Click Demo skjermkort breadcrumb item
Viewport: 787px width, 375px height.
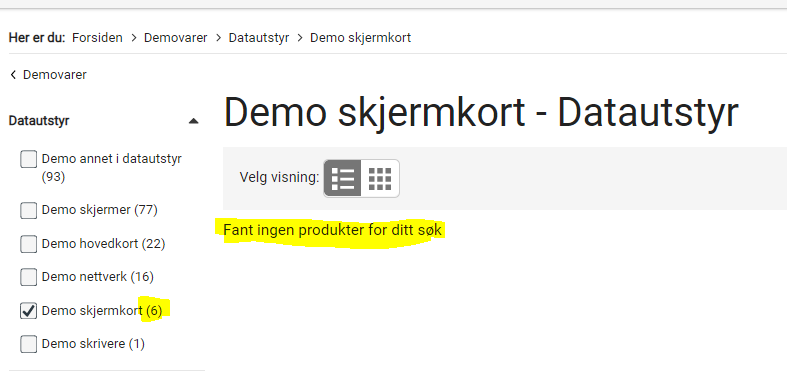tap(360, 38)
